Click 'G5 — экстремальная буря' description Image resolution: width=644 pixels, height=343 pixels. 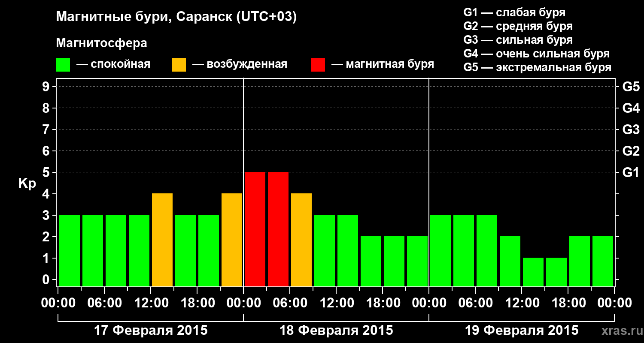pos(538,67)
